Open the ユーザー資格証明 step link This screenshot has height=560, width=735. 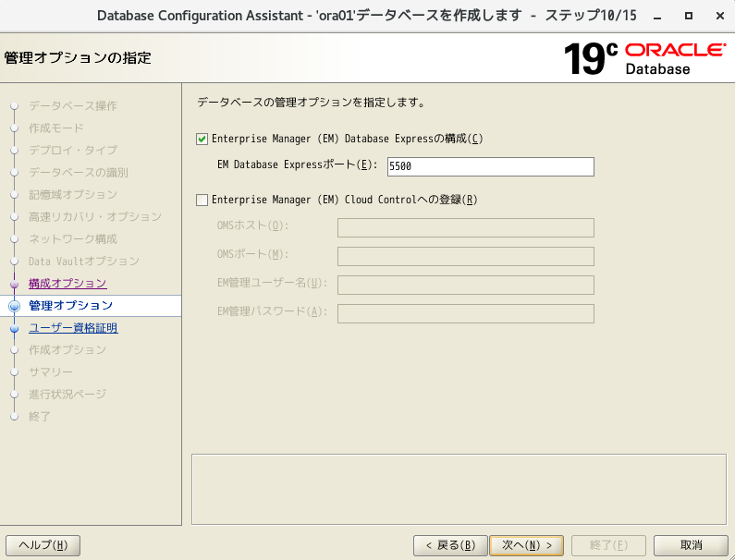pyautogui.click(x=73, y=327)
